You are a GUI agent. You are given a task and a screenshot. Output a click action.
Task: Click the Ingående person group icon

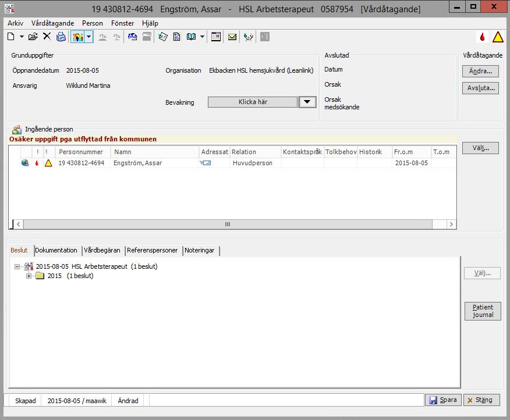coord(16,129)
